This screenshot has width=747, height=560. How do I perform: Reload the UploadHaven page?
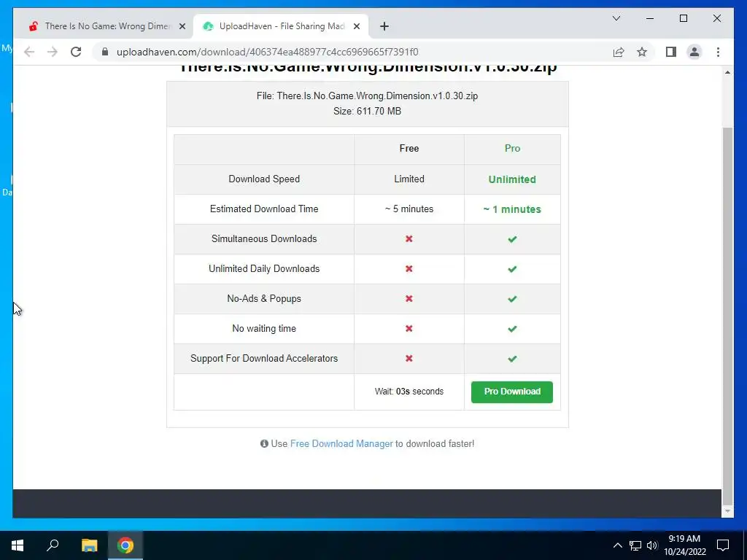pyautogui.click(x=76, y=52)
